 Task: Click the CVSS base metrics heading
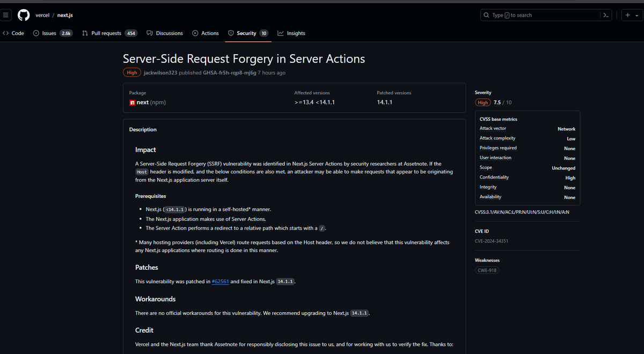(499, 119)
